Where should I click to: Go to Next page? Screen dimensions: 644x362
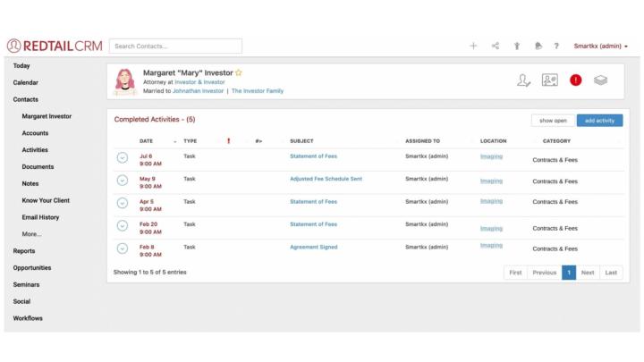588,273
